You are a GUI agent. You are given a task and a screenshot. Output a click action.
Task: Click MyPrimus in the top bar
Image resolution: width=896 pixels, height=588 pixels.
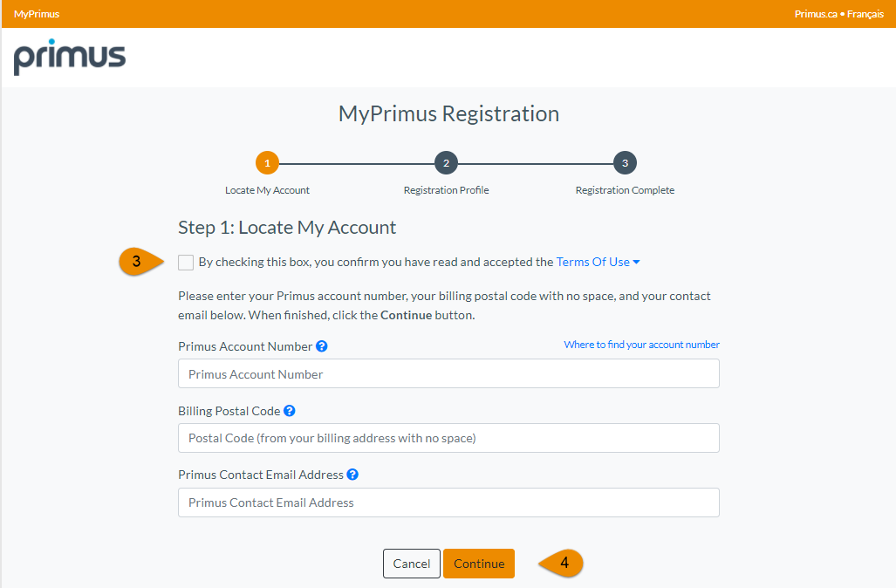click(35, 13)
